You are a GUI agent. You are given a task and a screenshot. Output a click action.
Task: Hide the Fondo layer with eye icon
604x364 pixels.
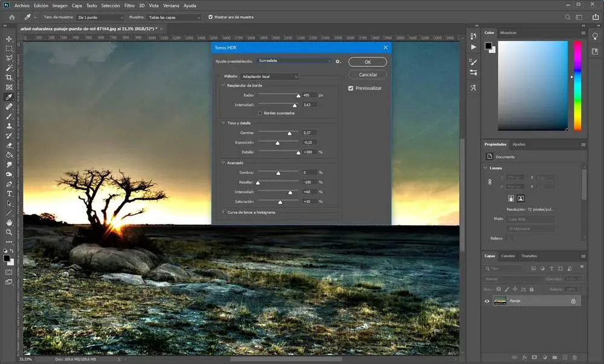(x=487, y=301)
